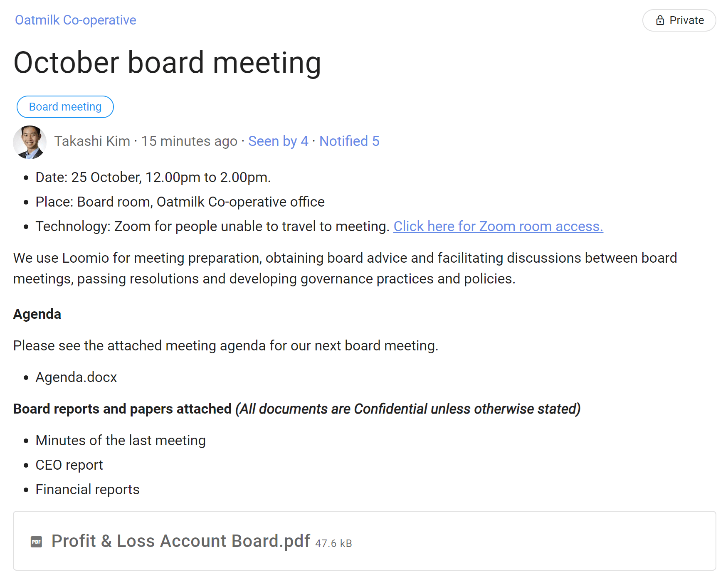Click Takashi Kim's avatar photo
Image resolution: width=728 pixels, height=579 pixels.
(x=30, y=142)
